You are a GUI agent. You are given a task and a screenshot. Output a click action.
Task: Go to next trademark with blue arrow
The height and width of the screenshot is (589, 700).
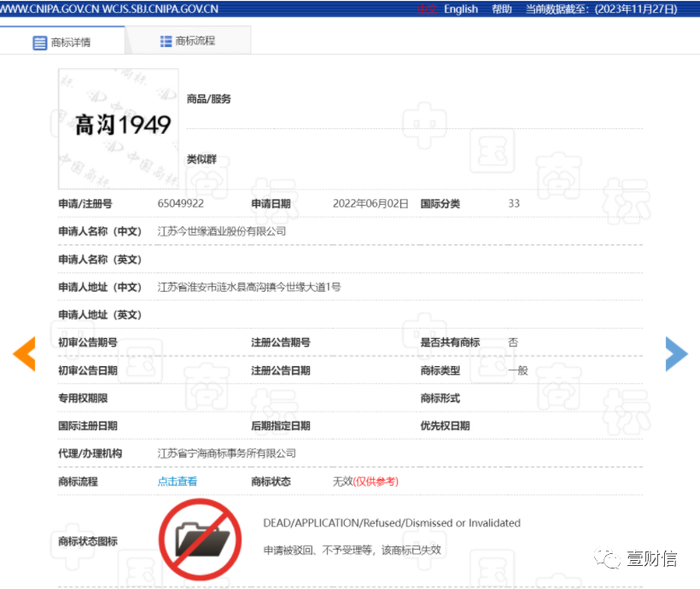(x=676, y=354)
